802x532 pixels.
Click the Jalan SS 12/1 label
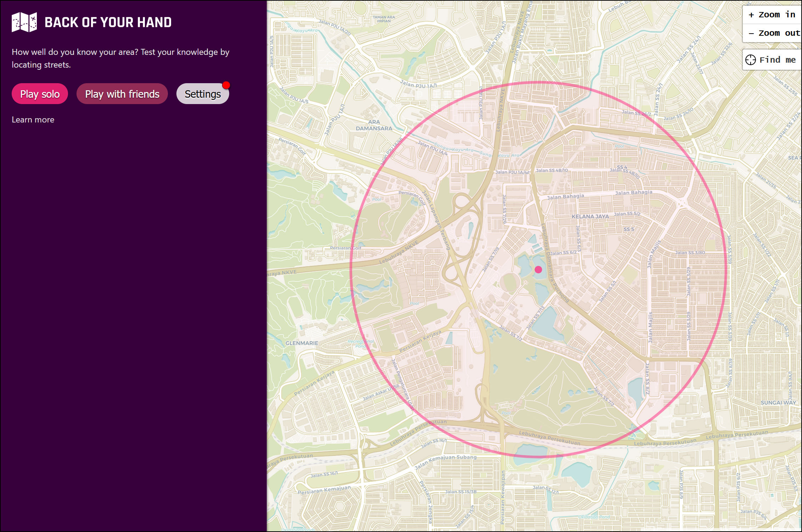click(x=546, y=490)
